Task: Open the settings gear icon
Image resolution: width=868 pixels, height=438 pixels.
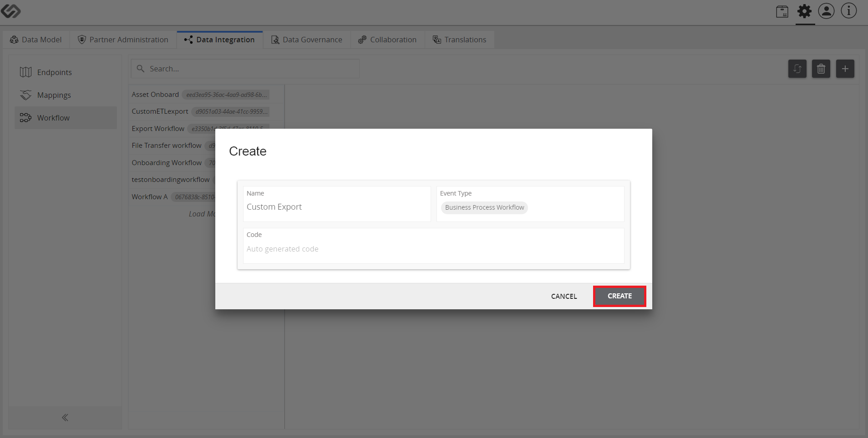Action: coord(804,11)
